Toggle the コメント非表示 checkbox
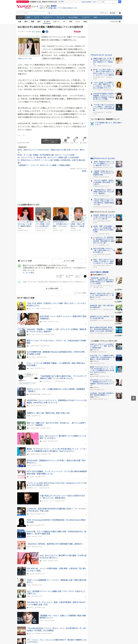 (x=75, y=293)
